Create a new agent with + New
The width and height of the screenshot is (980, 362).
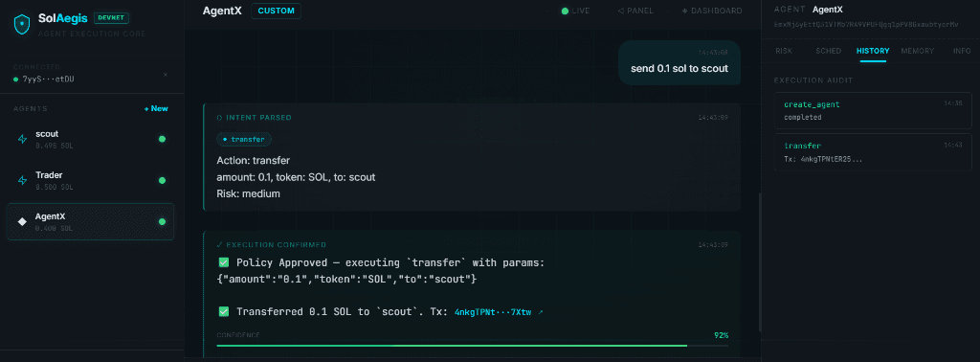156,109
